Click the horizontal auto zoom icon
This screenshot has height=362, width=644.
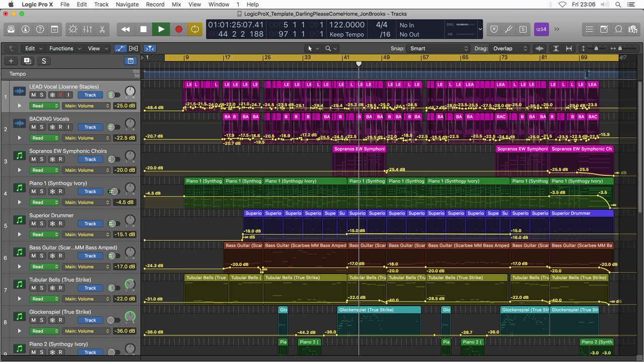(x=569, y=48)
